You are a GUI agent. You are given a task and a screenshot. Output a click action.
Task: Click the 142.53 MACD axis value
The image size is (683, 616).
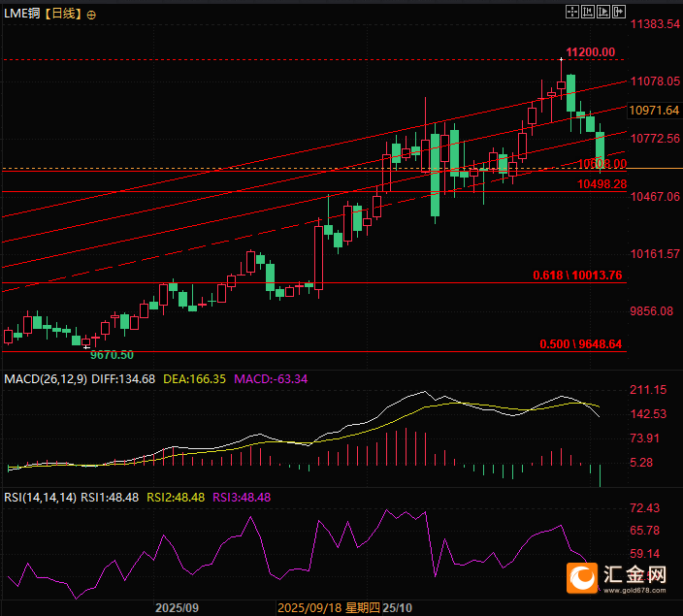click(x=648, y=414)
